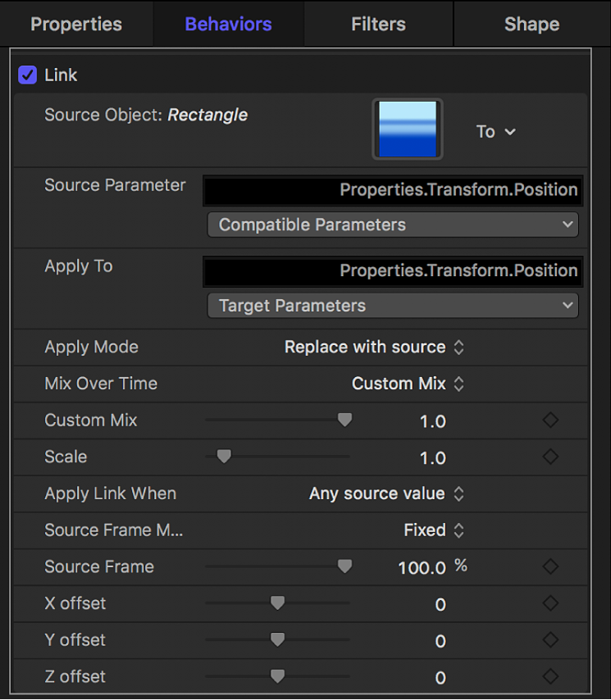
Task: Click the Source Parameter path field
Action: tap(393, 189)
